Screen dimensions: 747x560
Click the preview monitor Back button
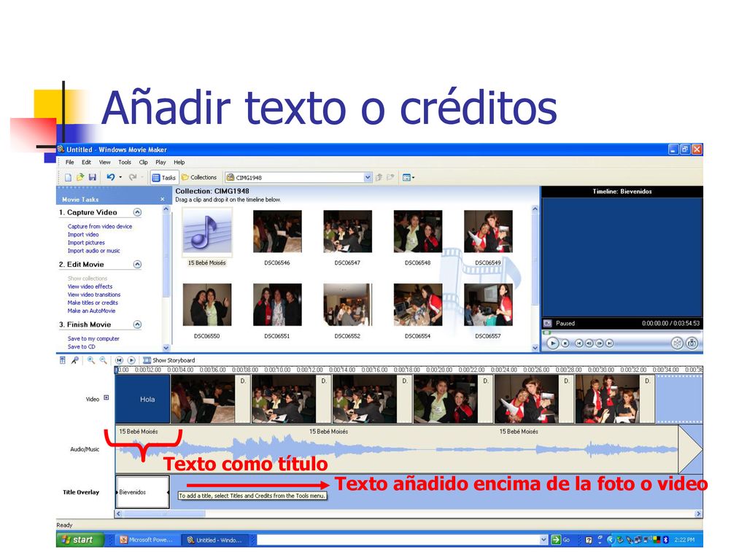[x=578, y=343]
